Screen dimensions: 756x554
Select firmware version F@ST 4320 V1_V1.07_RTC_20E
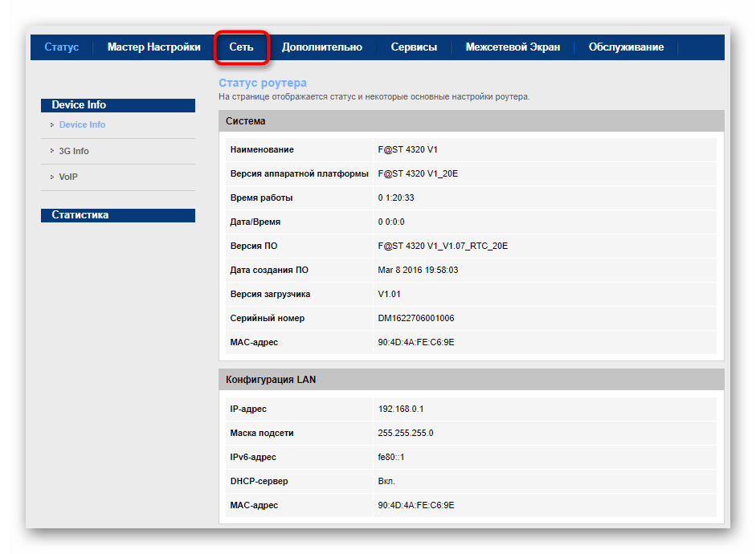click(443, 246)
